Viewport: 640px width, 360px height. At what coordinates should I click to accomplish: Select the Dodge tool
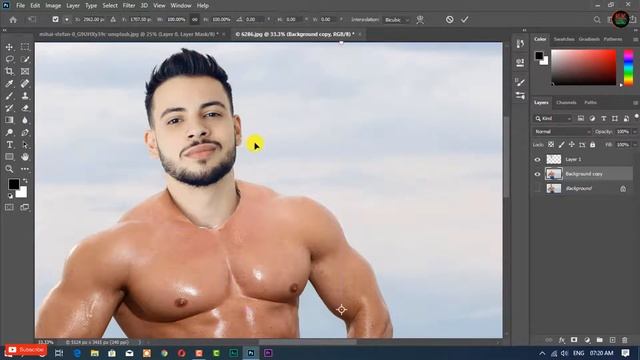coord(9,132)
